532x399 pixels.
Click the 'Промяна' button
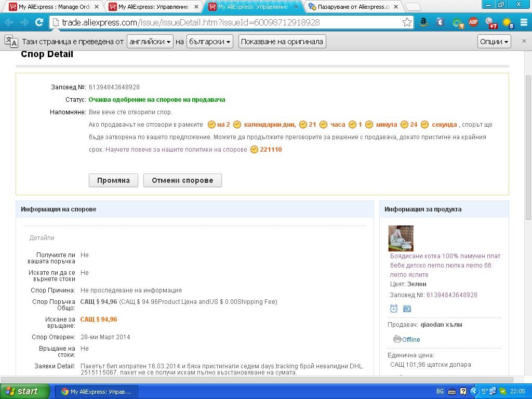(113, 180)
